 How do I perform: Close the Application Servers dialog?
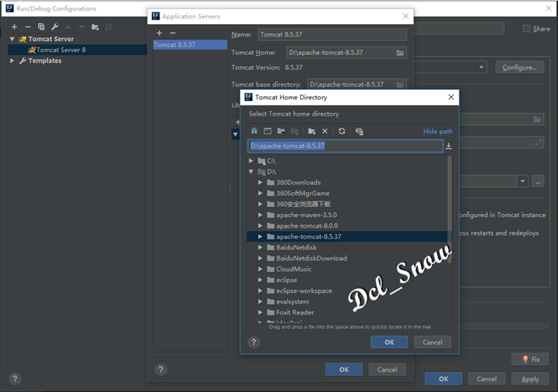(405, 16)
